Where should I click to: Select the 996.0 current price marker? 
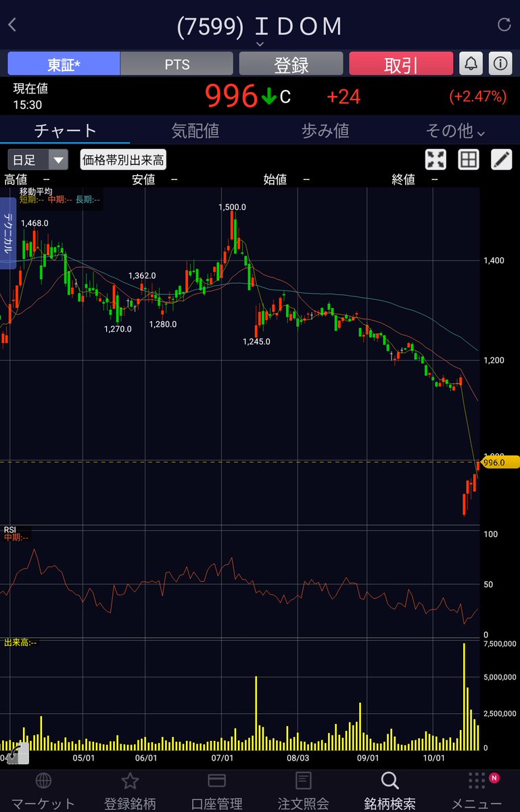click(x=500, y=463)
